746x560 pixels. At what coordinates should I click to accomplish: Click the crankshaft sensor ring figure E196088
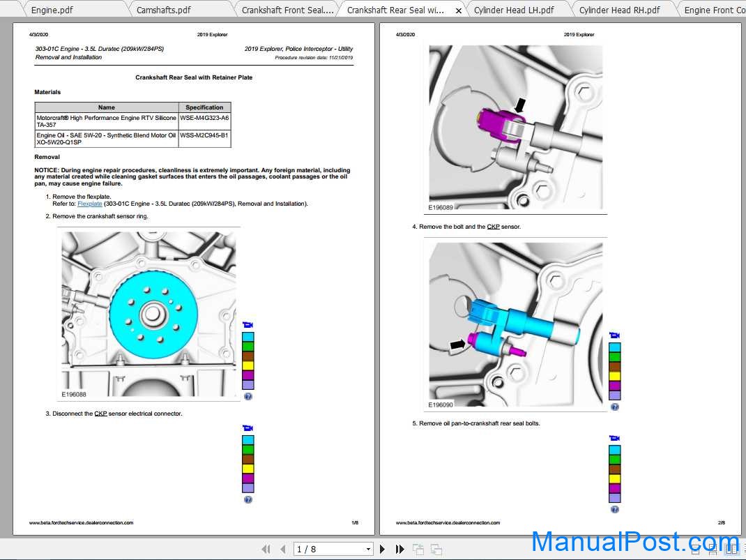(x=149, y=315)
